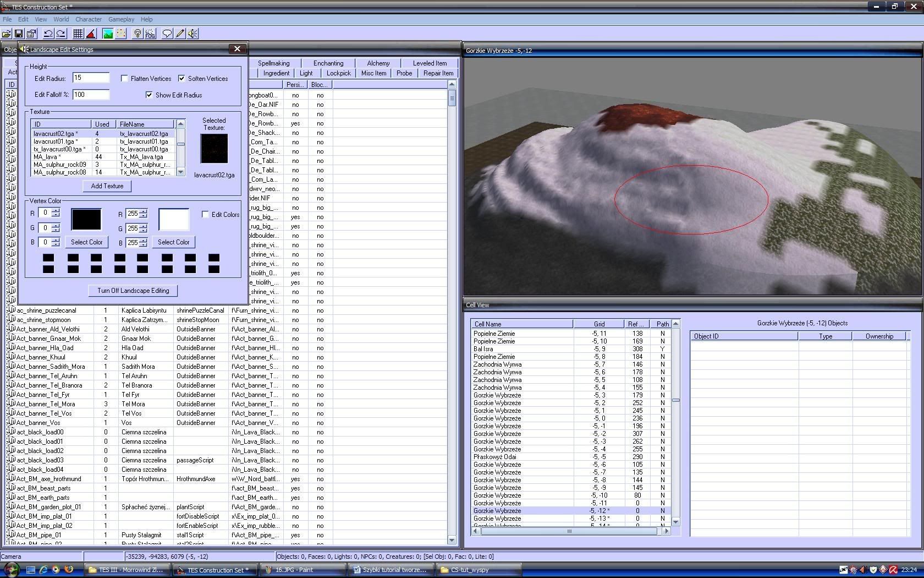Decrease the secondary R value spinner
924x578 pixels.
pos(144,216)
